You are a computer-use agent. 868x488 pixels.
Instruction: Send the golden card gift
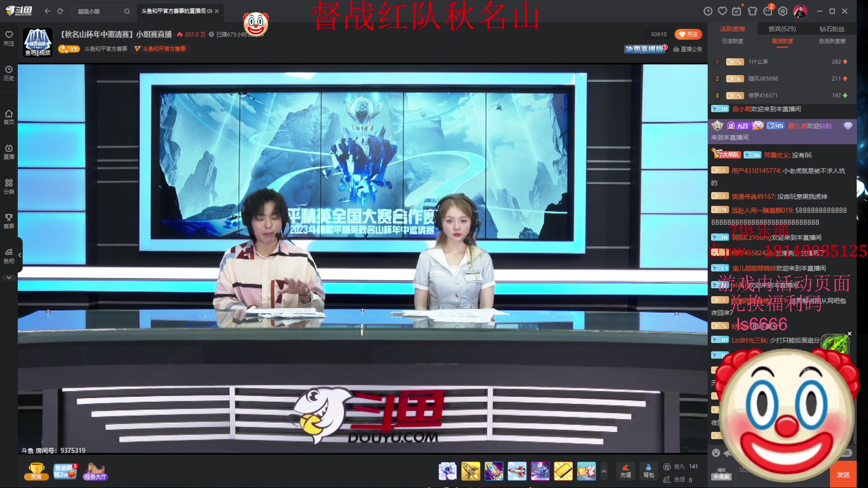click(563, 471)
